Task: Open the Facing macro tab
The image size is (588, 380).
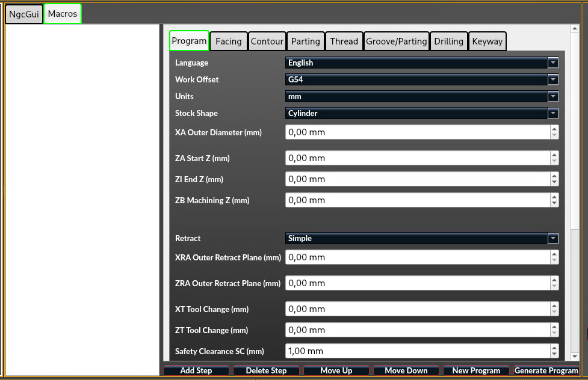Action: [228, 41]
